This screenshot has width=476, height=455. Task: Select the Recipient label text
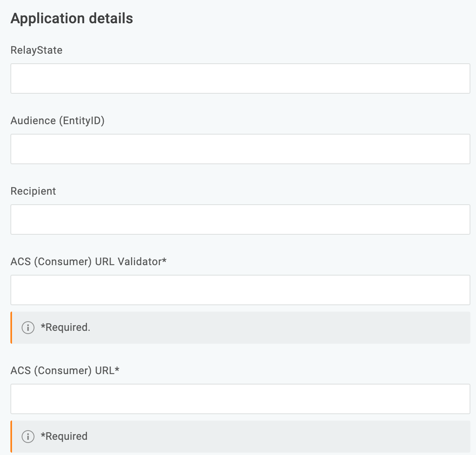(x=33, y=191)
